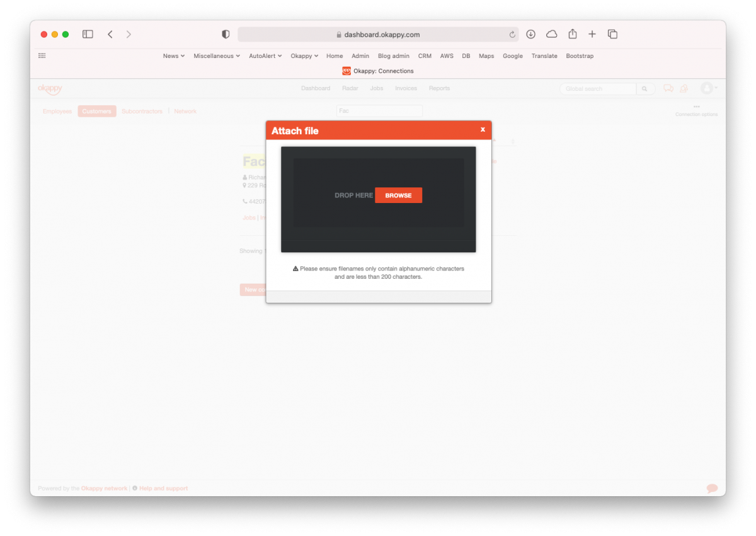Click the share icon in the browser toolbar
This screenshot has height=536, width=756.
(572, 34)
